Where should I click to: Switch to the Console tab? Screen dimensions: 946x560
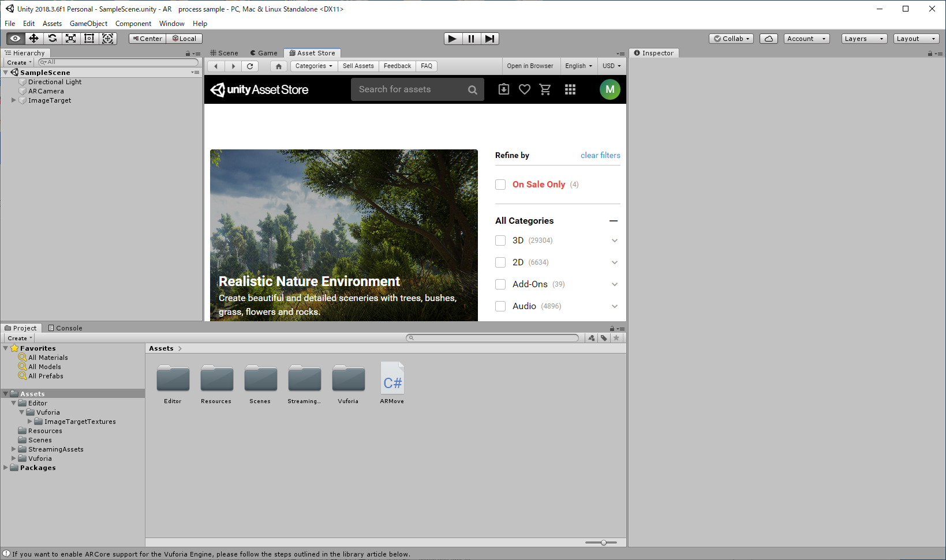(65, 328)
